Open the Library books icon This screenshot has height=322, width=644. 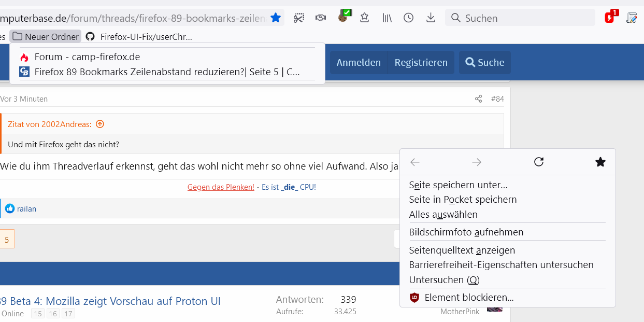(387, 18)
